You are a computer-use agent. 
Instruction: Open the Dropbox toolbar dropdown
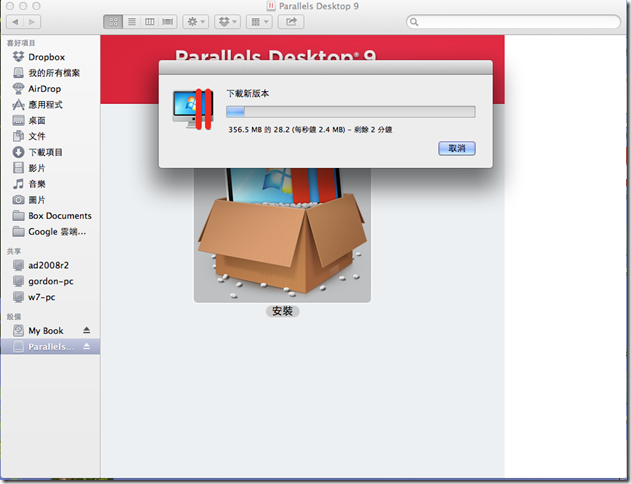227,22
